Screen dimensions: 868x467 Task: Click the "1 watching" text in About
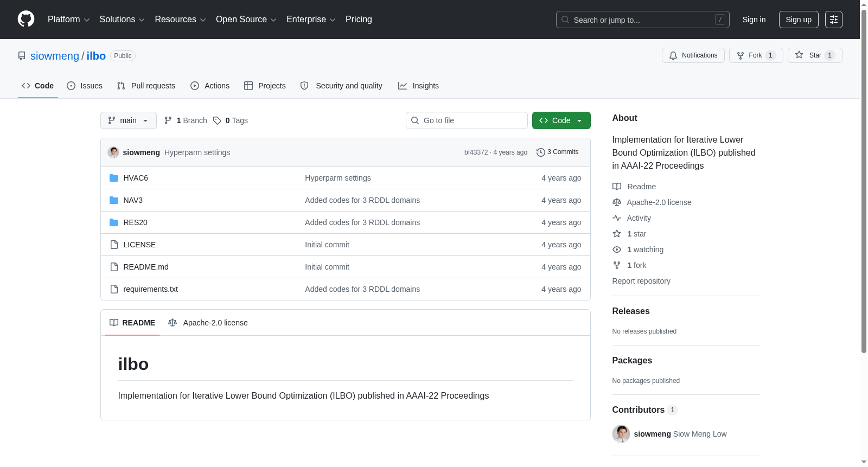645,250
